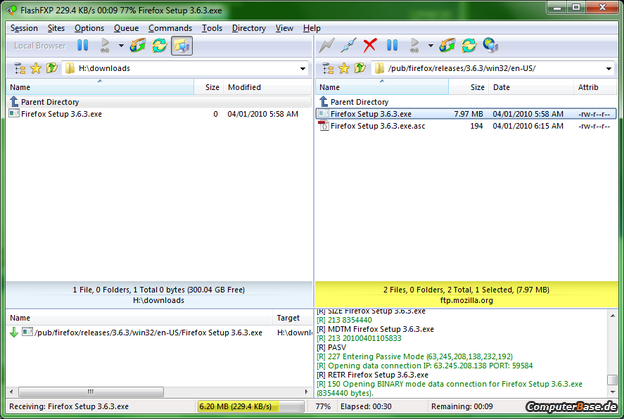Click queue scrollbar right arrow
Screen dimensions: 624x419
click(306, 392)
